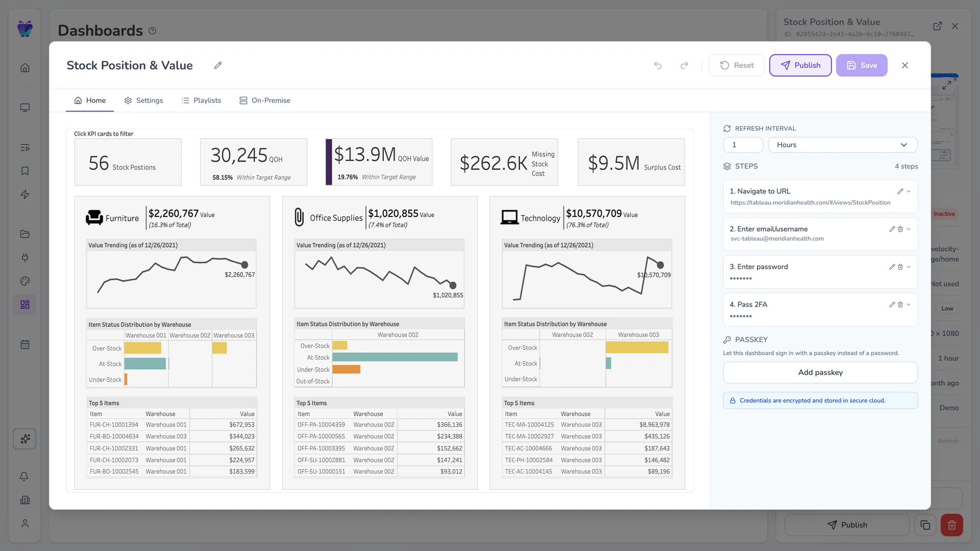
Task: Click the Publish button in background side panel
Action: (x=847, y=525)
